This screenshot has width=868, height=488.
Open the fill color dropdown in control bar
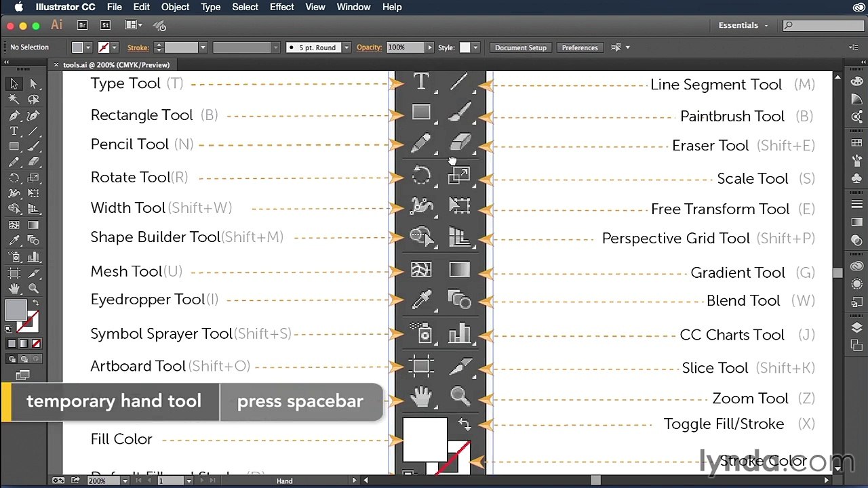pyautogui.click(x=88, y=47)
